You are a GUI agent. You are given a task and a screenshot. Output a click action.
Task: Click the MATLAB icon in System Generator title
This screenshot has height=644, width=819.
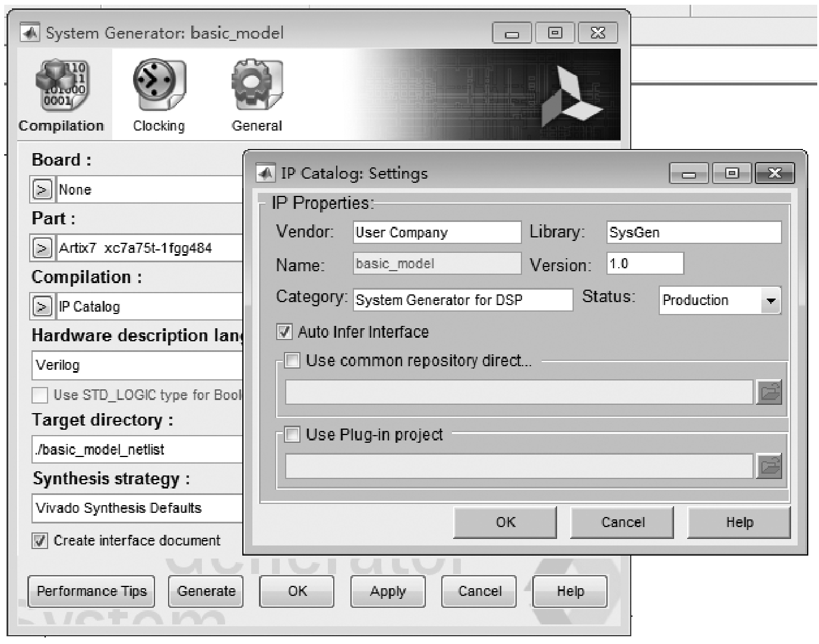pos(30,33)
